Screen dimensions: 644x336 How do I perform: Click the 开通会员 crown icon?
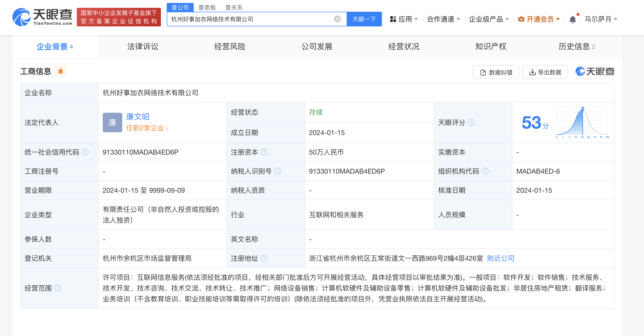pyautogui.click(x=521, y=19)
